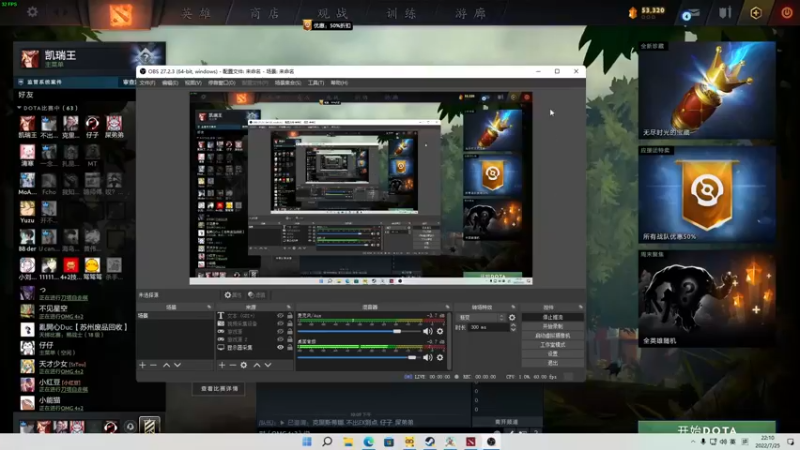Mute the desktop audio channel

pos(428,358)
